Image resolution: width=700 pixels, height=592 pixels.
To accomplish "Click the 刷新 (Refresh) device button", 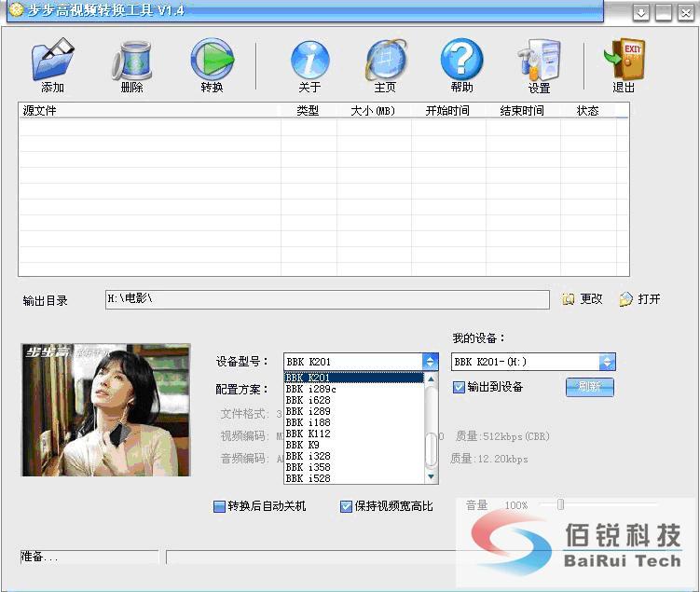I will click(590, 387).
